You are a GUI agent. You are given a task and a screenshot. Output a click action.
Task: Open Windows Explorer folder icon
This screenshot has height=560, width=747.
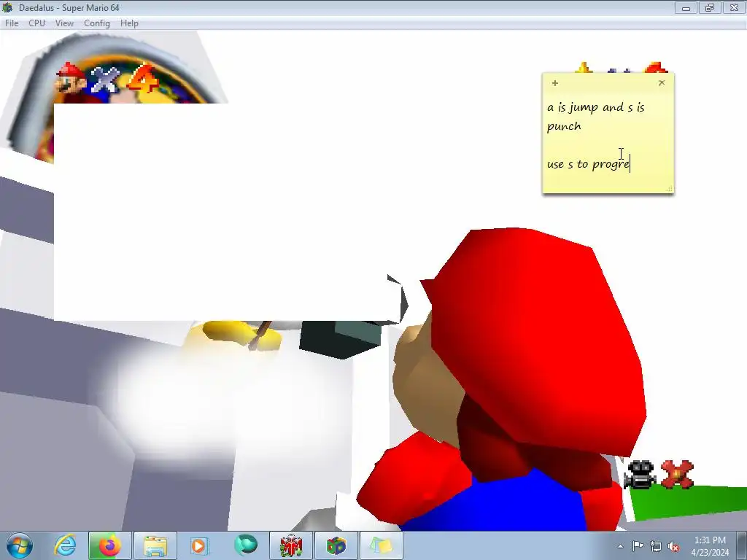[155, 545]
